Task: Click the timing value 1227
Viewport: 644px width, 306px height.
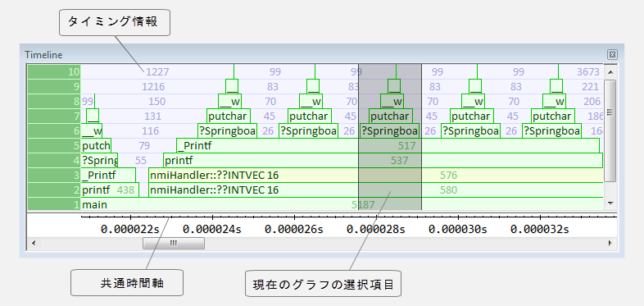Action: [x=157, y=72]
